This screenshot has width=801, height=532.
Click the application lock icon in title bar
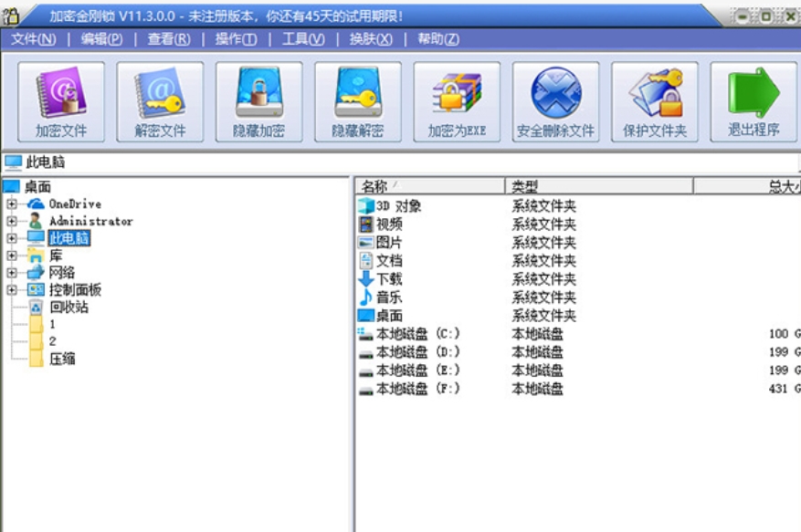[x=10, y=16]
